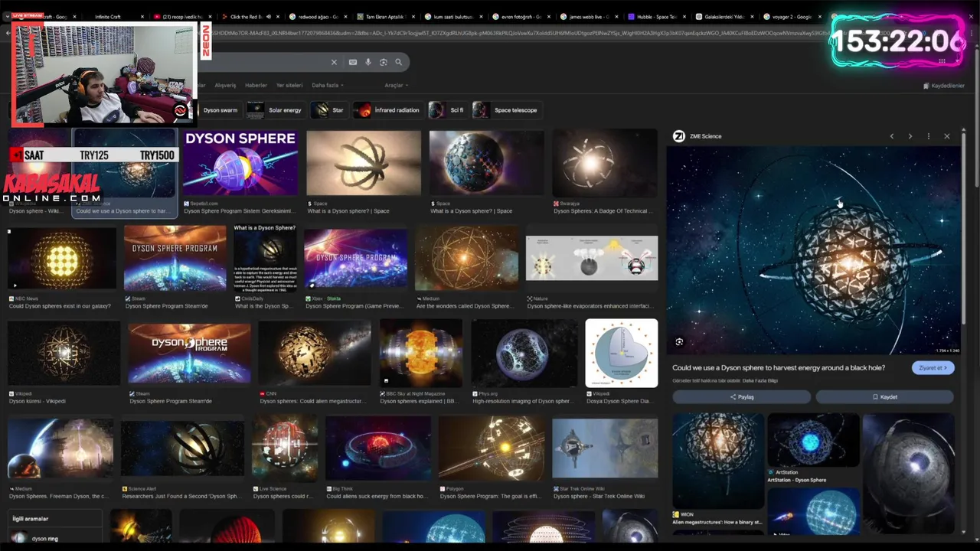Click inside the Google search input field

point(264,62)
